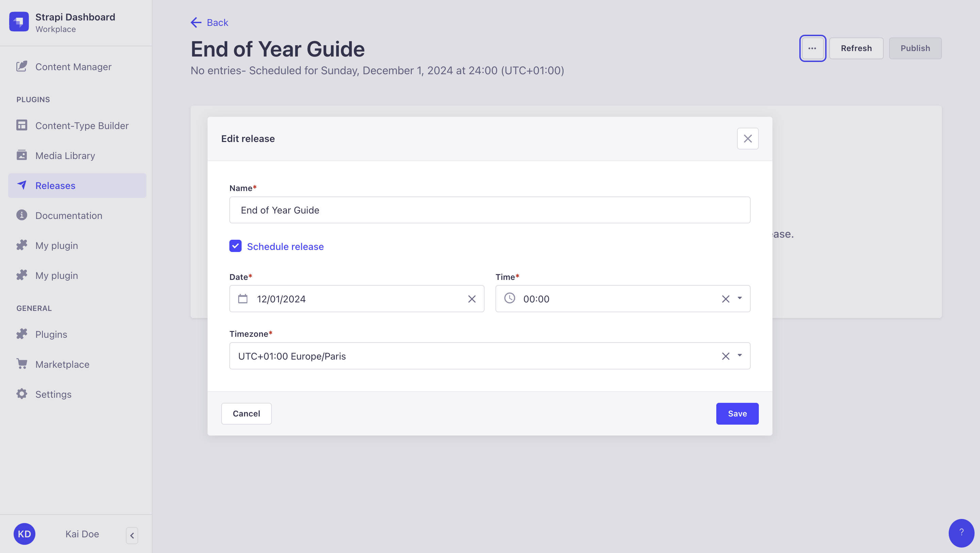Image resolution: width=980 pixels, height=553 pixels.
Task: Click the End of Year Guide name input
Action: tap(489, 209)
